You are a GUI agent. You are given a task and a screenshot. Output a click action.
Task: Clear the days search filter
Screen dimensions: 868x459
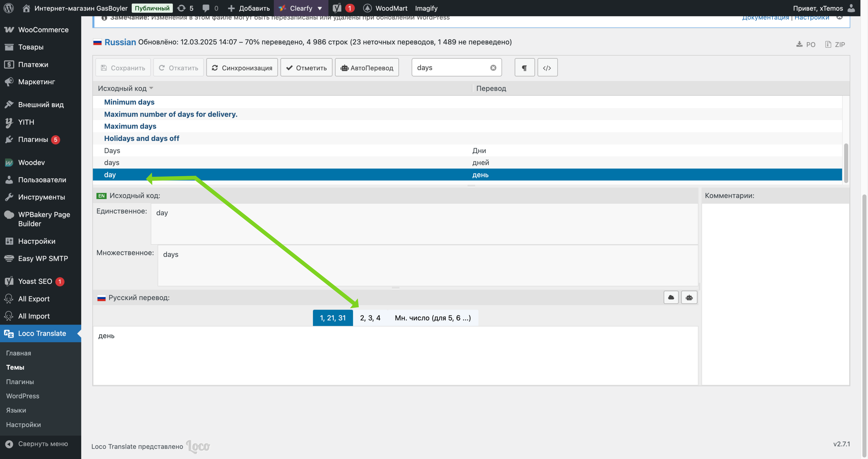click(x=493, y=68)
